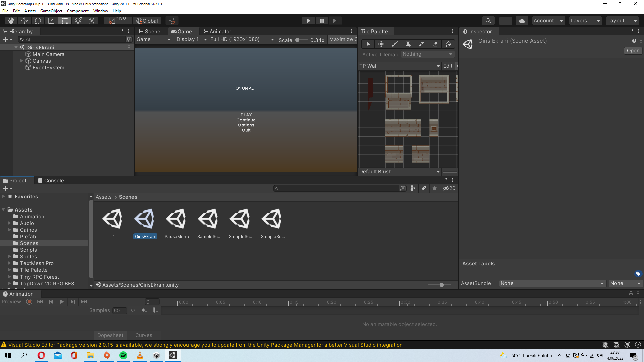644x362 pixels.
Task: Select the Eraser tool in Tile Palette
Action: pyautogui.click(x=435, y=44)
